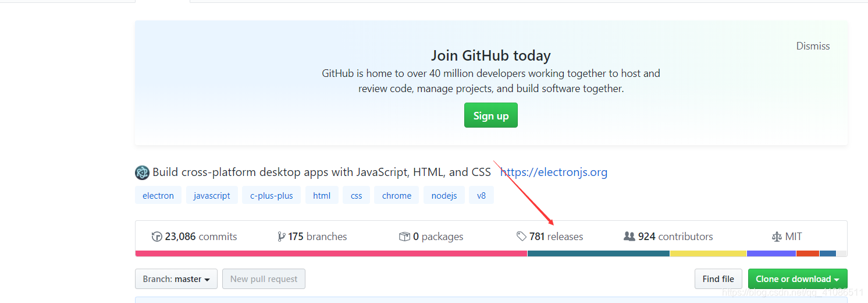The width and height of the screenshot is (868, 303).
Task: Dismiss the Join GitHub banner
Action: 813,46
